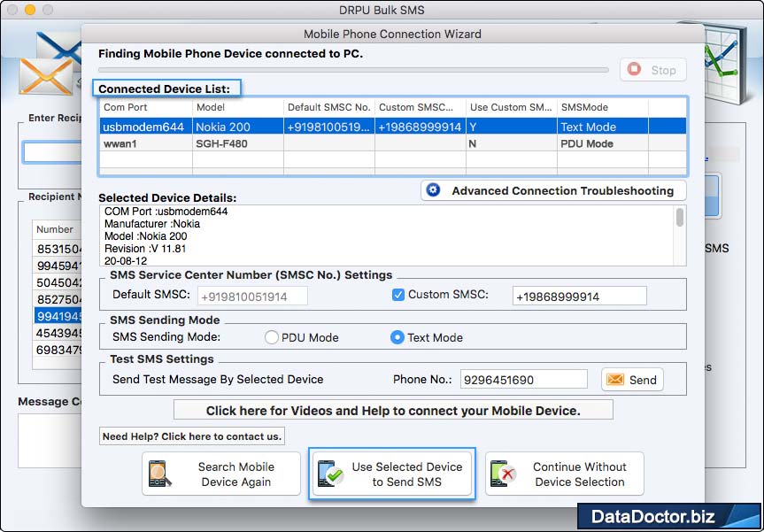The height and width of the screenshot is (532, 764).
Task: Click Use Selected Device to Send SMS
Action: pos(392,474)
